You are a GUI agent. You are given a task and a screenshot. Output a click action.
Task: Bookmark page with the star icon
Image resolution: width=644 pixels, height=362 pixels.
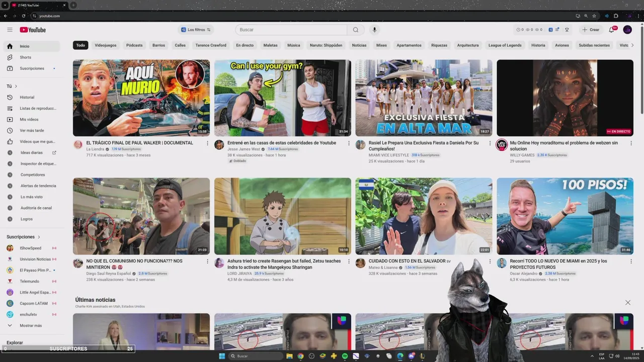tap(594, 16)
